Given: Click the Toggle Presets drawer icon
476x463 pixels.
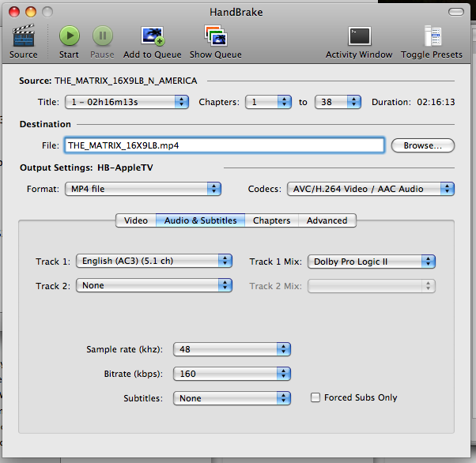Looking at the screenshot, I should click(433, 36).
